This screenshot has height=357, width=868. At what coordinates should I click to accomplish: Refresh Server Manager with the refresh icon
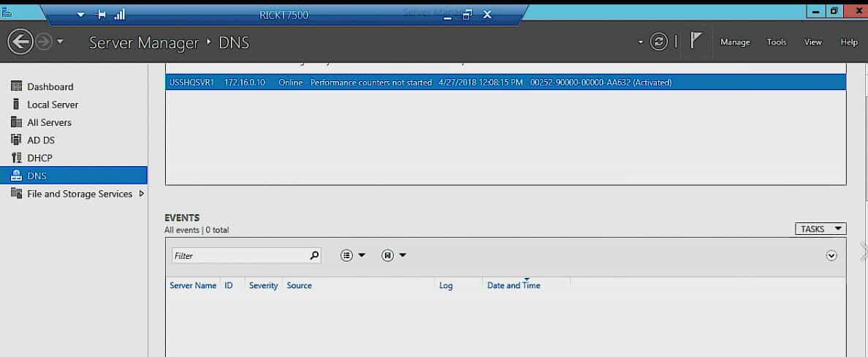point(659,42)
